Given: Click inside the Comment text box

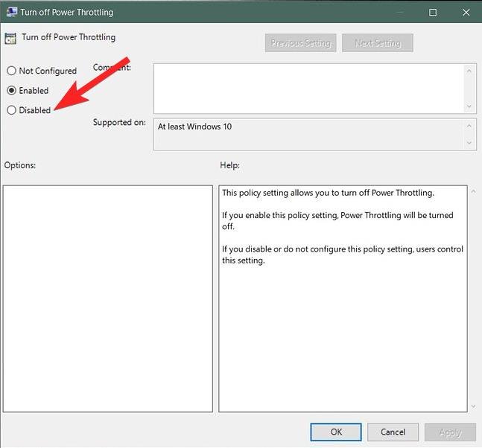Looking at the screenshot, I should tap(308, 89).
